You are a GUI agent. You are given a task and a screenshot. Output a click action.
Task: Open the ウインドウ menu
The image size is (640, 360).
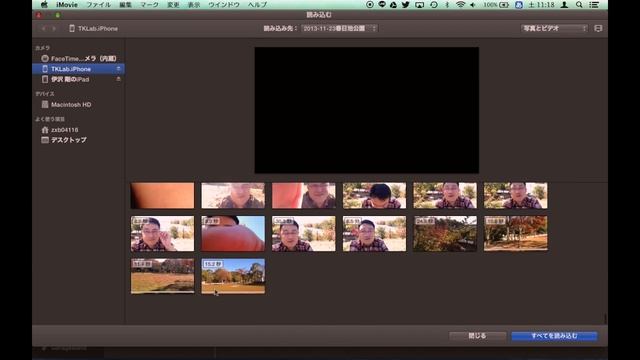[x=224, y=5]
